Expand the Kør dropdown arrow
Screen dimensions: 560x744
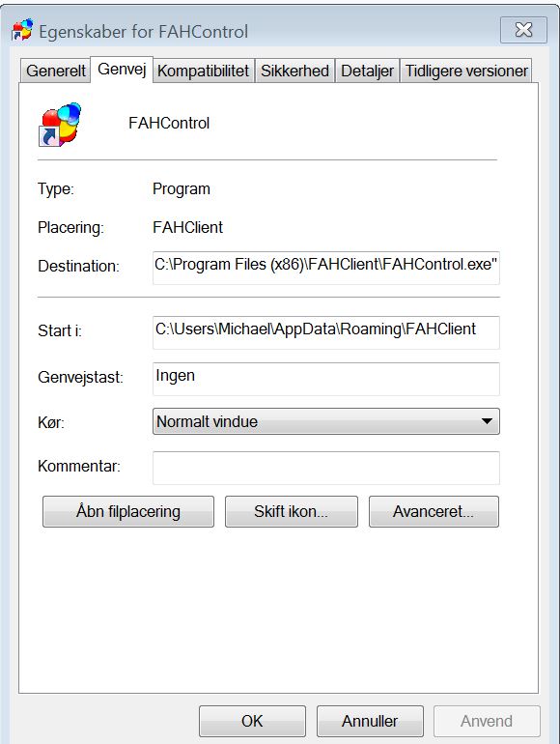click(x=487, y=421)
